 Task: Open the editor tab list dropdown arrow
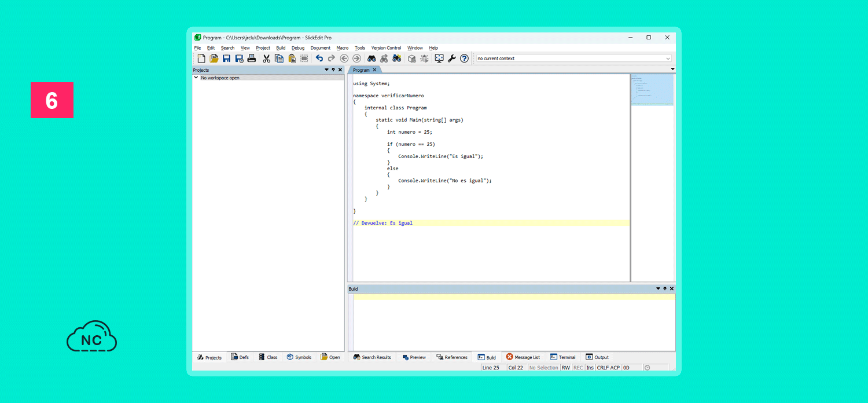pos(672,69)
